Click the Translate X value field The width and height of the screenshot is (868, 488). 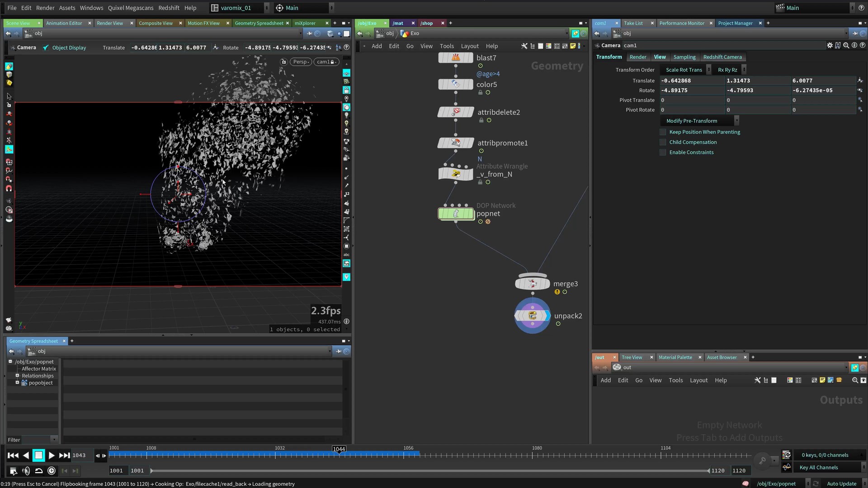pyautogui.click(x=692, y=80)
